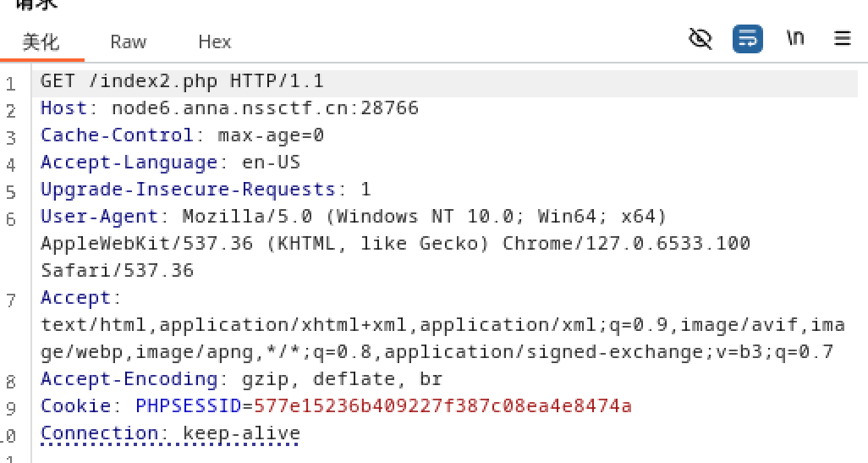
Task: Click the Upgrade-Insecure-Requests header name
Action: coord(188,190)
